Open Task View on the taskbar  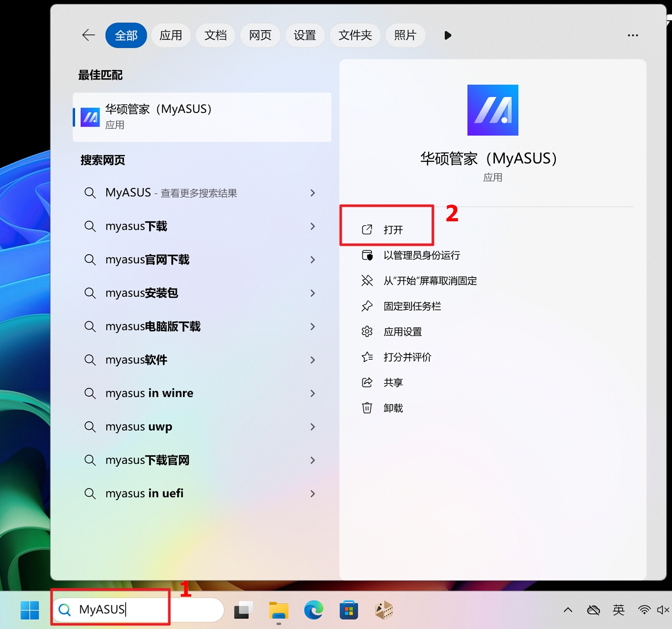click(243, 610)
